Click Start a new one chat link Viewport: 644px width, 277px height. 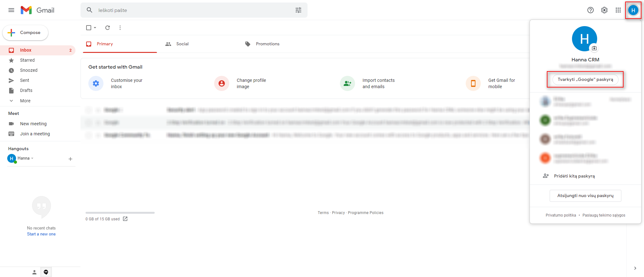41,234
